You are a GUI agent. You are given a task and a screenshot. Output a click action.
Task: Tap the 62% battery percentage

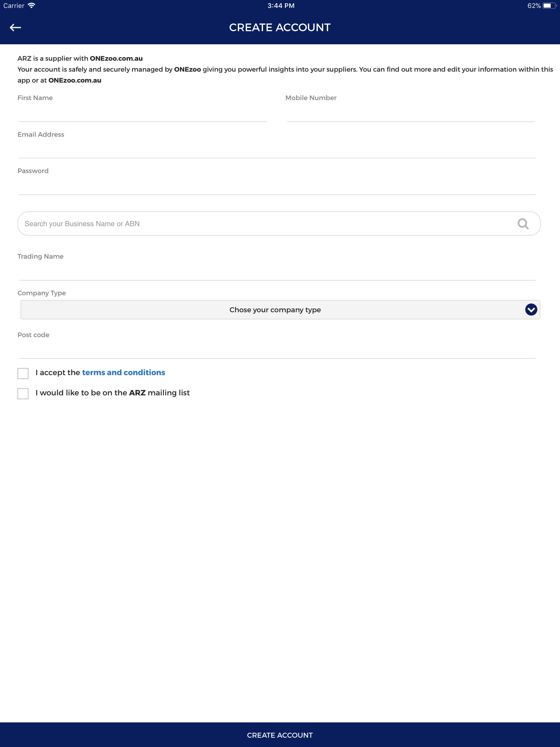tap(534, 6)
